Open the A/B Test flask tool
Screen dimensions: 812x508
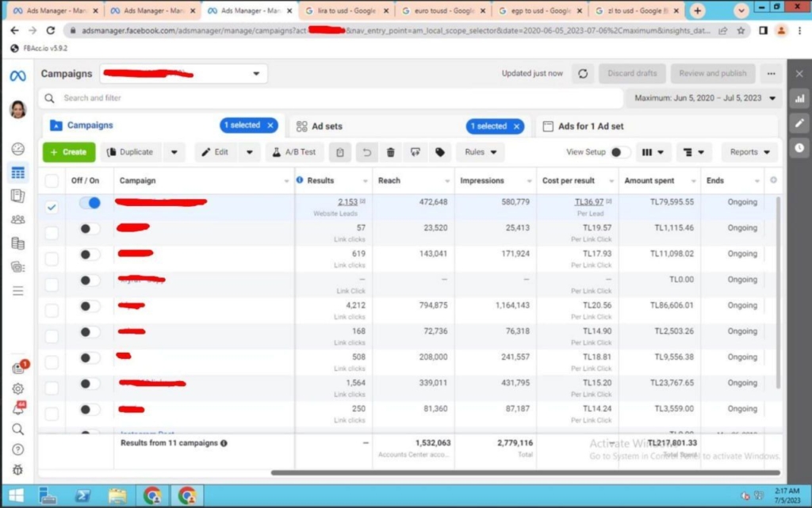point(293,152)
